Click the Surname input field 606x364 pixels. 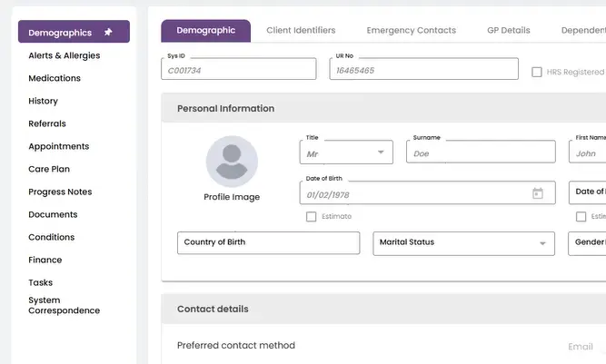480,152
